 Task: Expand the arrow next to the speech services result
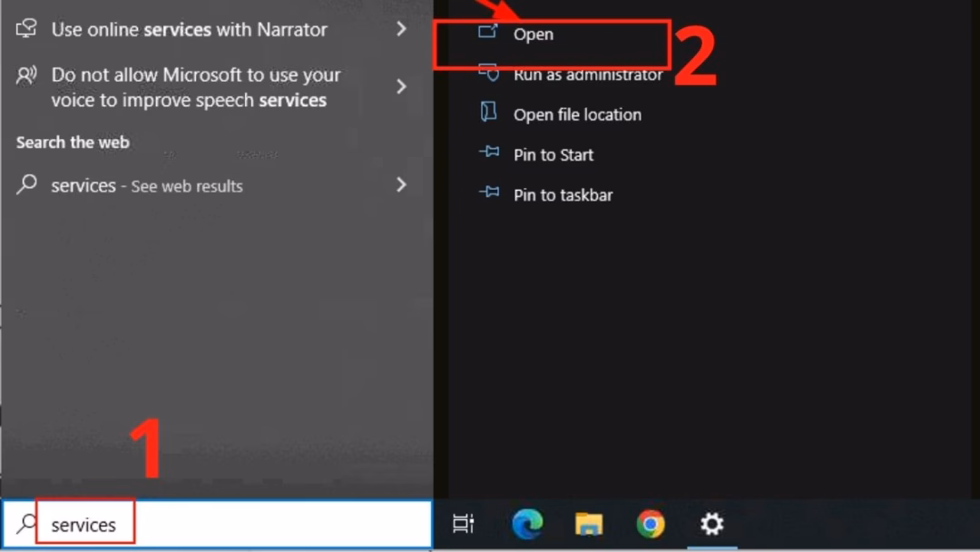[x=401, y=87]
